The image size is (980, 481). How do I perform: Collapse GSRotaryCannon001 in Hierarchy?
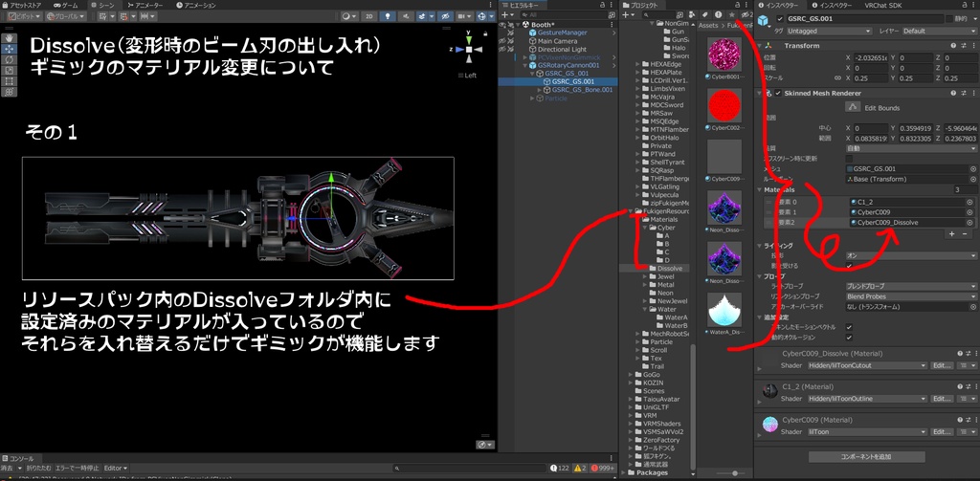point(525,65)
